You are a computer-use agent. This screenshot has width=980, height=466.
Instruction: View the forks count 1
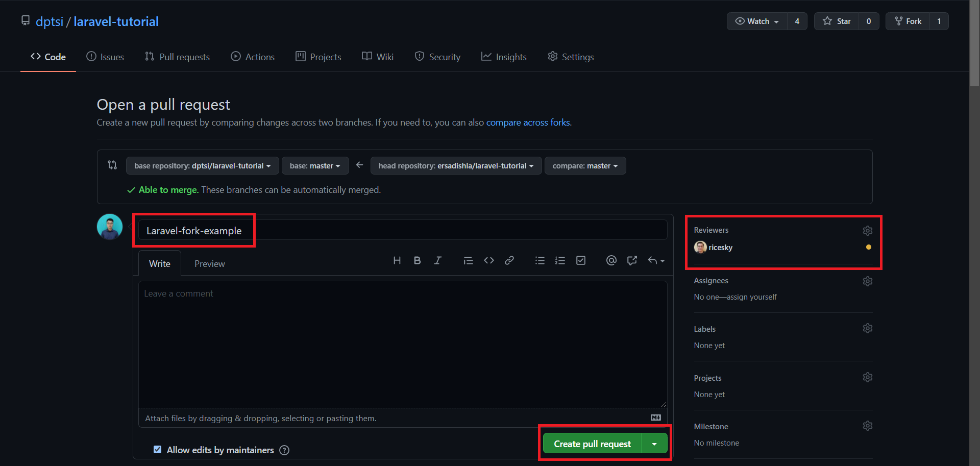click(x=939, y=21)
